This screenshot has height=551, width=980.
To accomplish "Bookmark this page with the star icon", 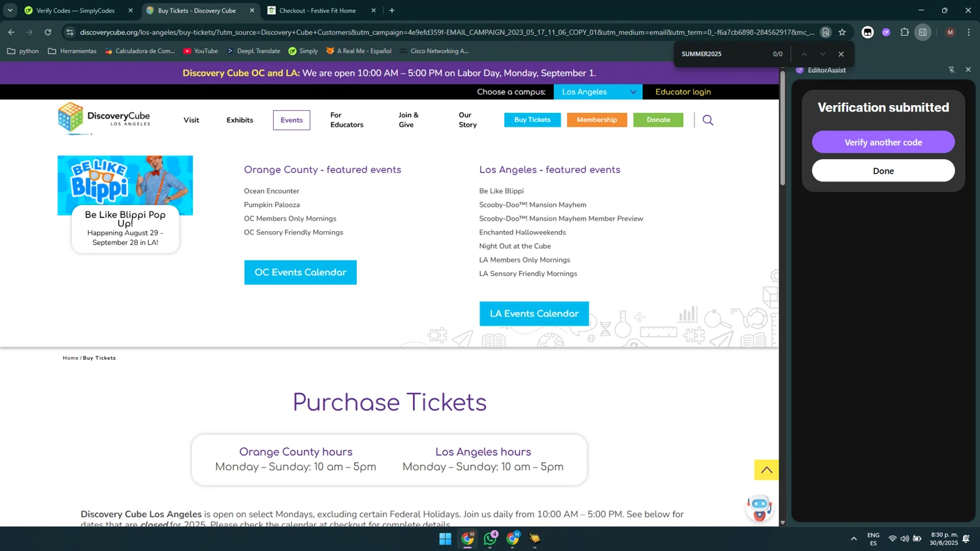I will (x=842, y=32).
